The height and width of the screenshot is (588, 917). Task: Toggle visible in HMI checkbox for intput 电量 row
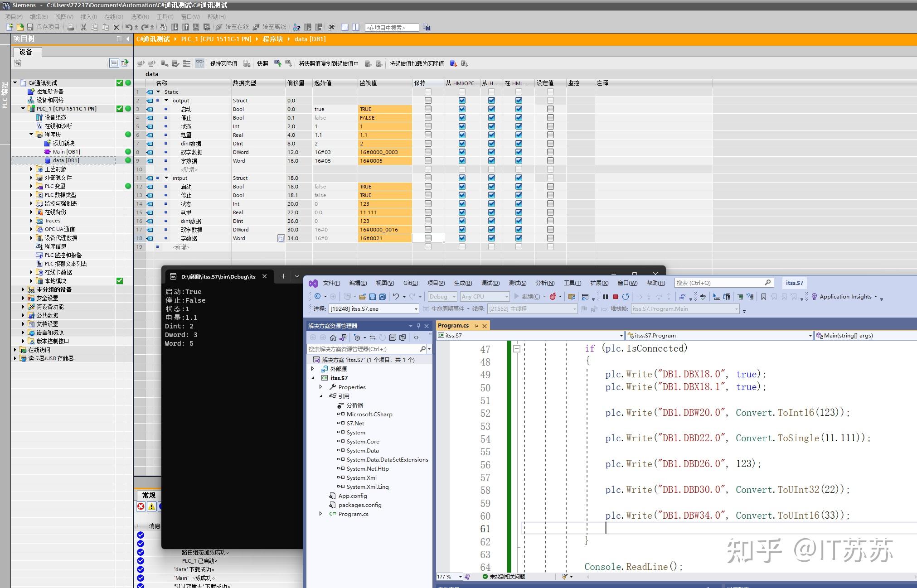(x=519, y=212)
